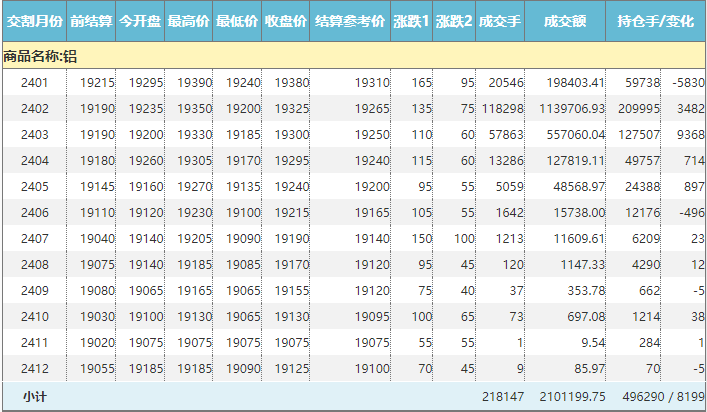Click the 成交额 value 1139706.93
Screen dimensions: 707x412
(x=566, y=108)
